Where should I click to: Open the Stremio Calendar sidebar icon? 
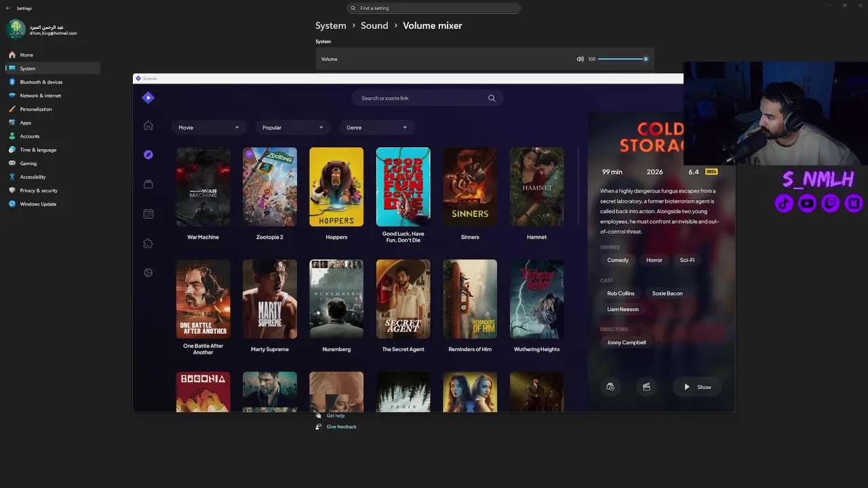click(x=149, y=214)
